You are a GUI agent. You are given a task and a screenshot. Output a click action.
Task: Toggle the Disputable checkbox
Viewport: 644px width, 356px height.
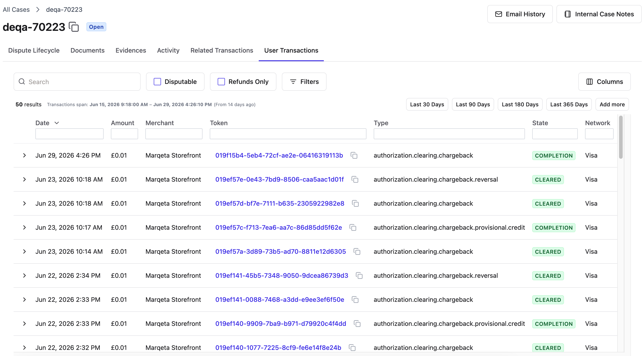[x=157, y=81]
